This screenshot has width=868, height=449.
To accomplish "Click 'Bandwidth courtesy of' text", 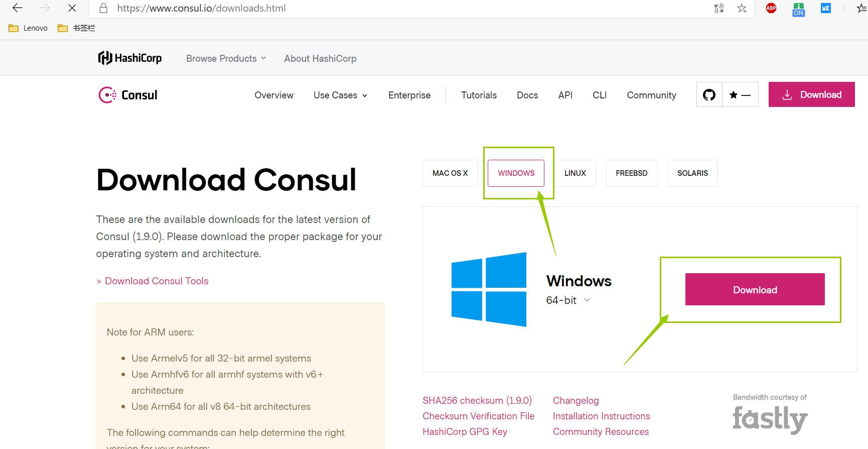I will 770,397.
